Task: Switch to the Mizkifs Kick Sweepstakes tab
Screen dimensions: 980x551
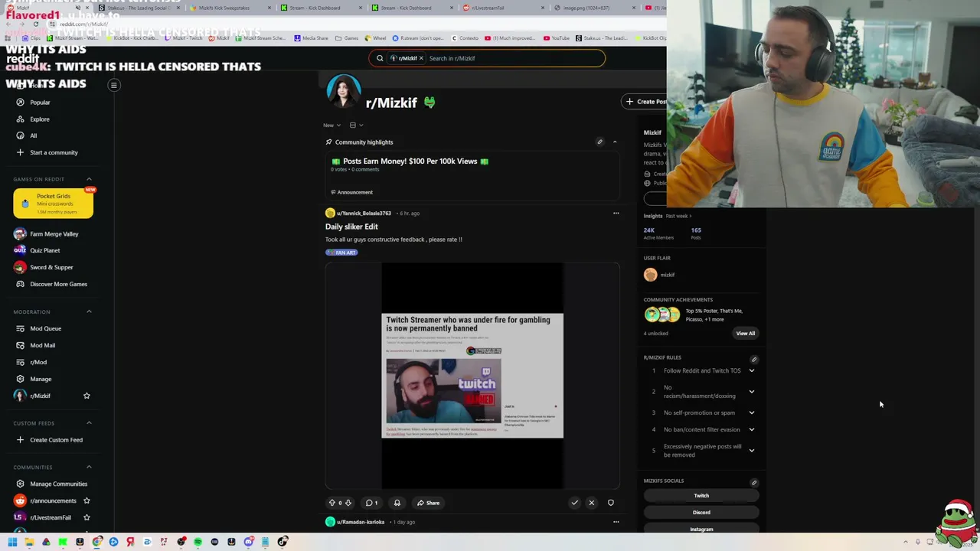Action: [x=228, y=8]
